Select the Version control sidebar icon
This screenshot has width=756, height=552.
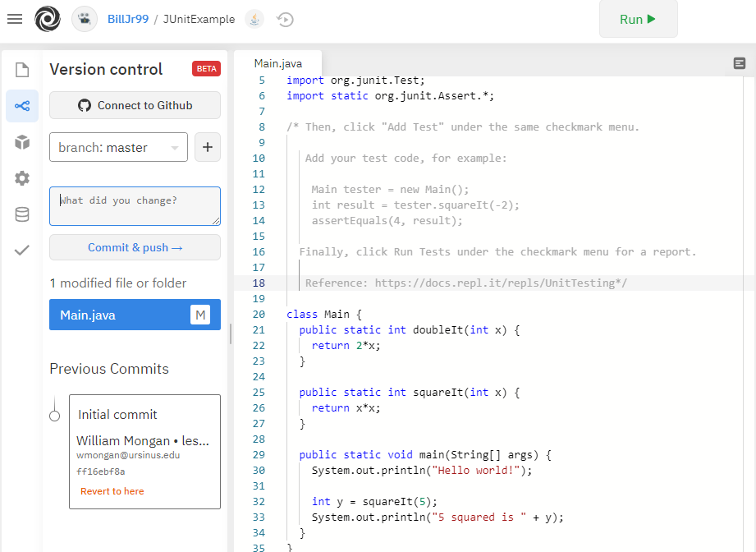tap(22, 106)
